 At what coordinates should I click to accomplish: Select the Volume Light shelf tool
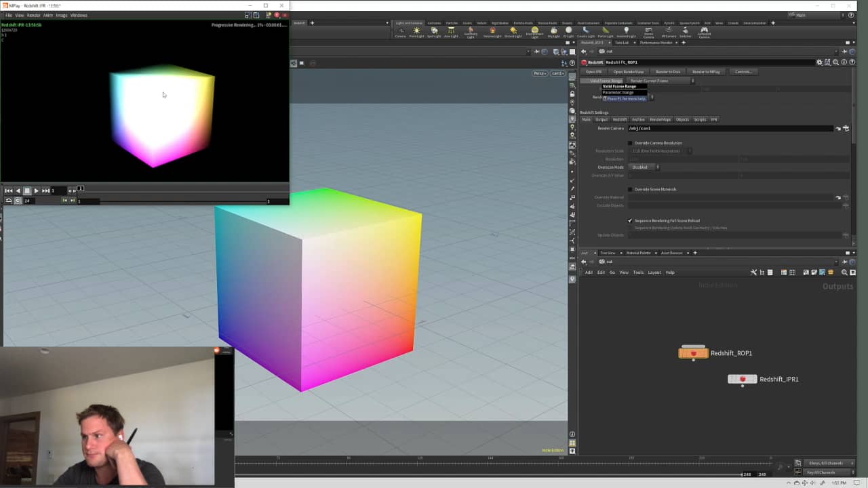point(492,32)
